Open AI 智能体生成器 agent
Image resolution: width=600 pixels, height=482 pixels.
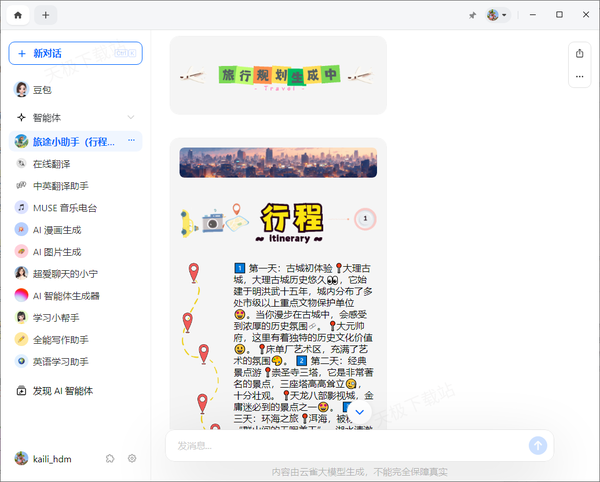click(x=75, y=296)
